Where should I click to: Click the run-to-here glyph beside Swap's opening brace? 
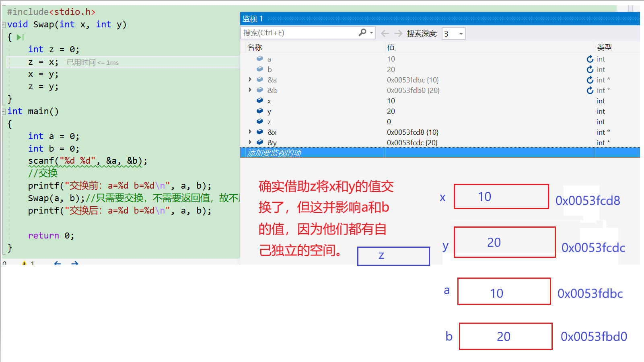[x=20, y=37]
